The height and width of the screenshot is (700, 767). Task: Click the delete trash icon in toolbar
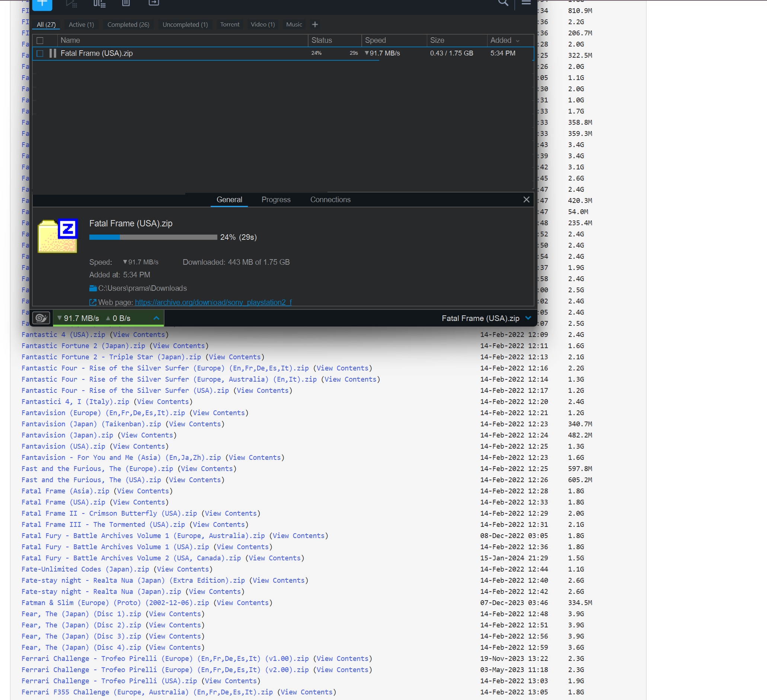pos(126,3)
